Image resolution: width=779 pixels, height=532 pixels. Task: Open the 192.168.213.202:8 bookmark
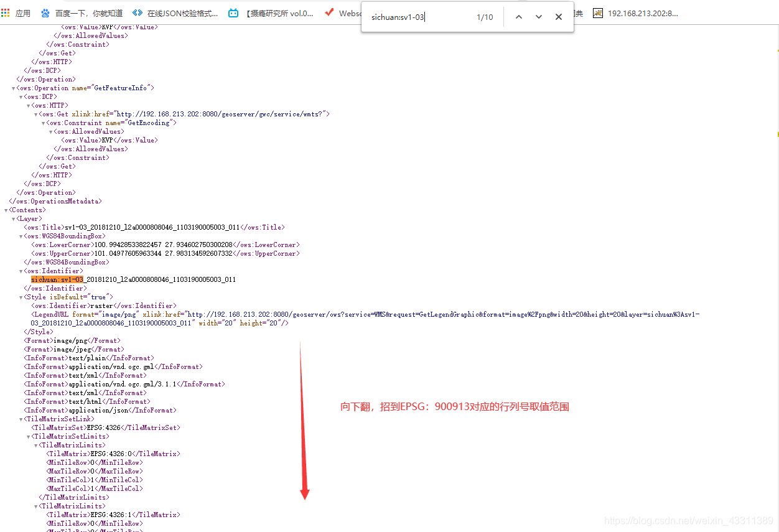635,13
